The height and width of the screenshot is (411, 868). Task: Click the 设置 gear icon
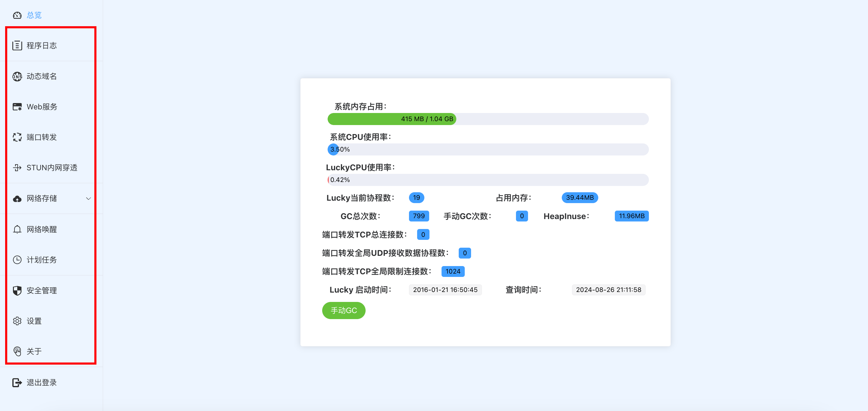coord(17,321)
